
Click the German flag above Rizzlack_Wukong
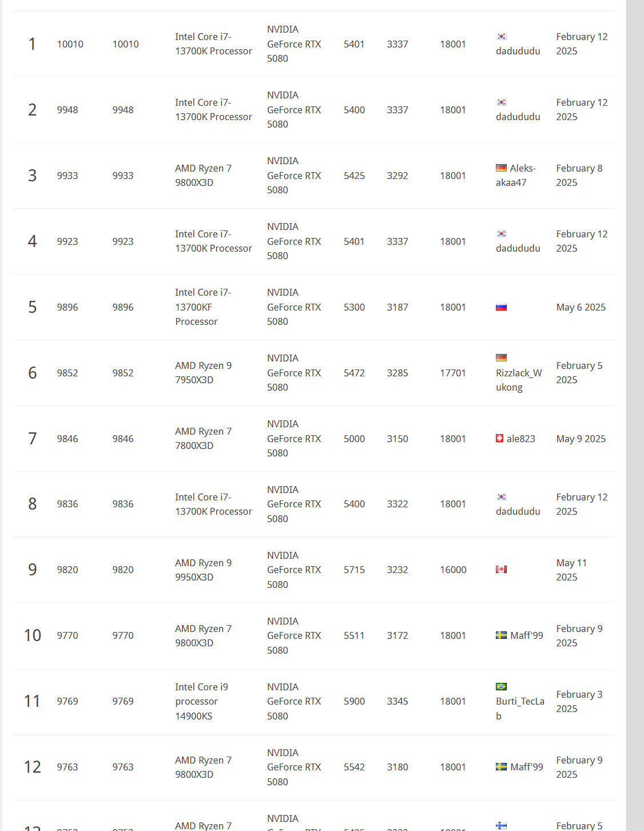coord(501,358)
